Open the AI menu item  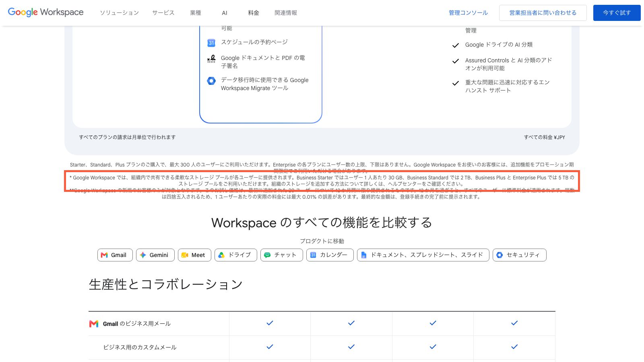[x=225, y=13]
